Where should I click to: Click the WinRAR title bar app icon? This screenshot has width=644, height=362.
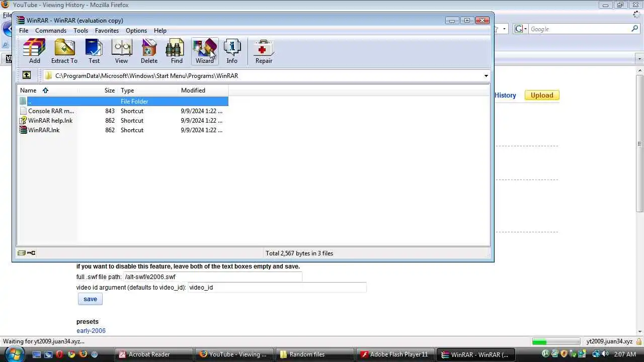tap(21, 21)
